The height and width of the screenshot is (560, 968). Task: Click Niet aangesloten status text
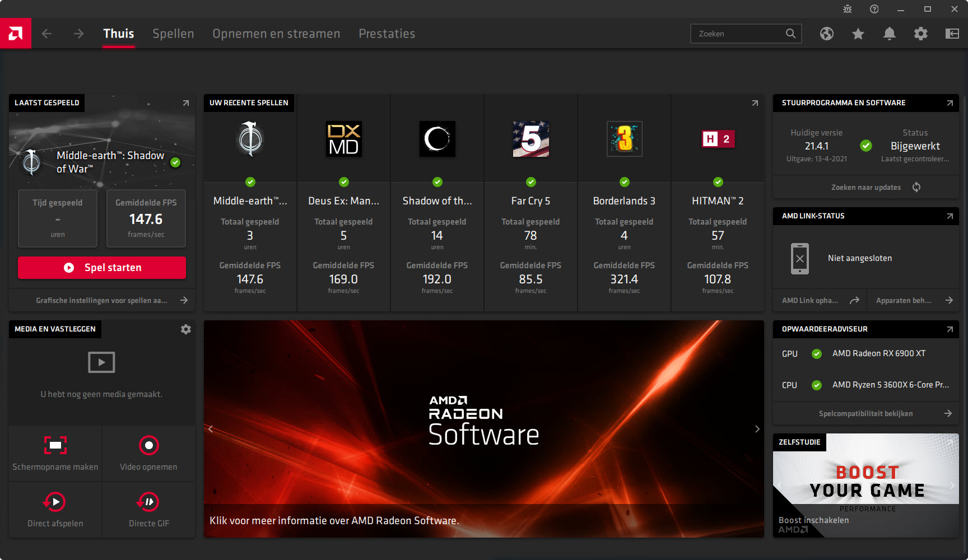860,258
